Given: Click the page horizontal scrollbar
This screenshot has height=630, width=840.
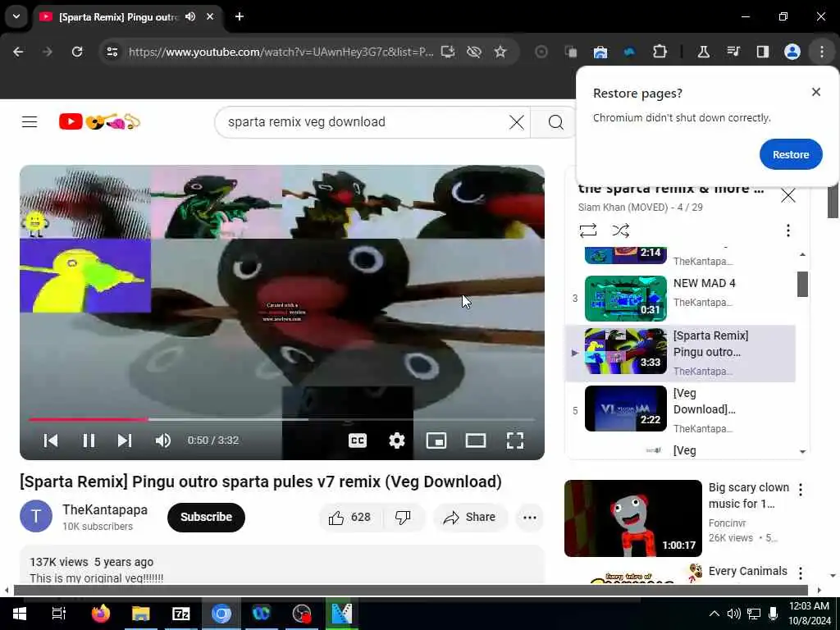Looking at the screenshot, I should coord(411,591).
